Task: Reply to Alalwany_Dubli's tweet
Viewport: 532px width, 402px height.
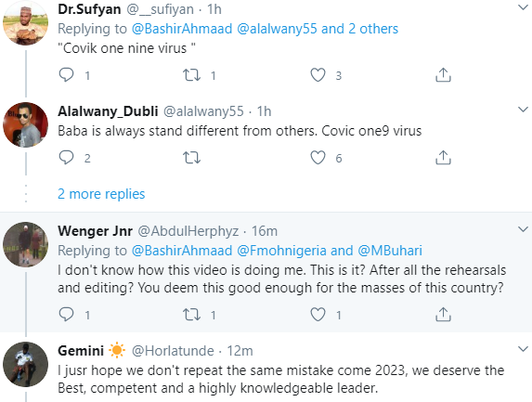Action: click(x=66, y=158)
